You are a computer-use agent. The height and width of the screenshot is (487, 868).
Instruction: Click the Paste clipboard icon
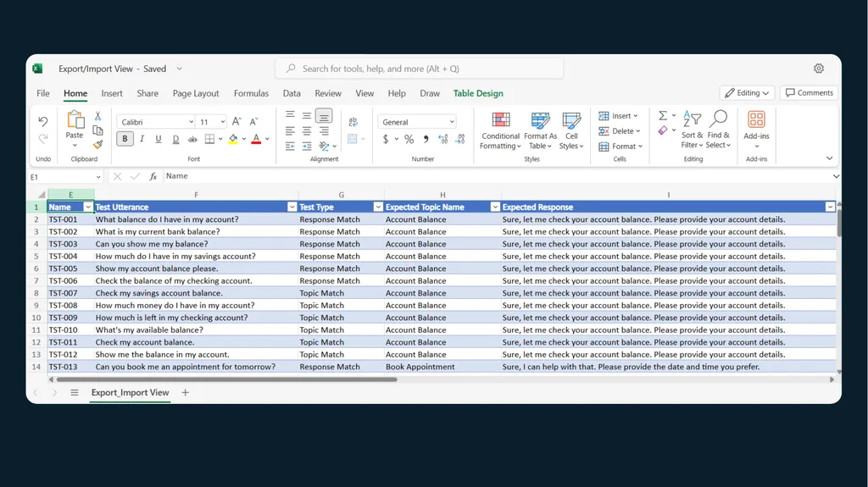75,119
